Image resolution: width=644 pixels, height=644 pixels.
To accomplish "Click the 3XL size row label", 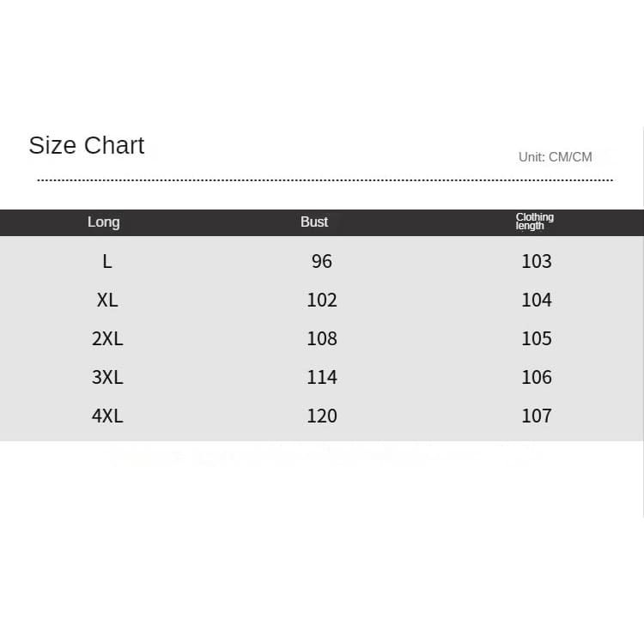I will pyautogui.click(x=107, y=377).
